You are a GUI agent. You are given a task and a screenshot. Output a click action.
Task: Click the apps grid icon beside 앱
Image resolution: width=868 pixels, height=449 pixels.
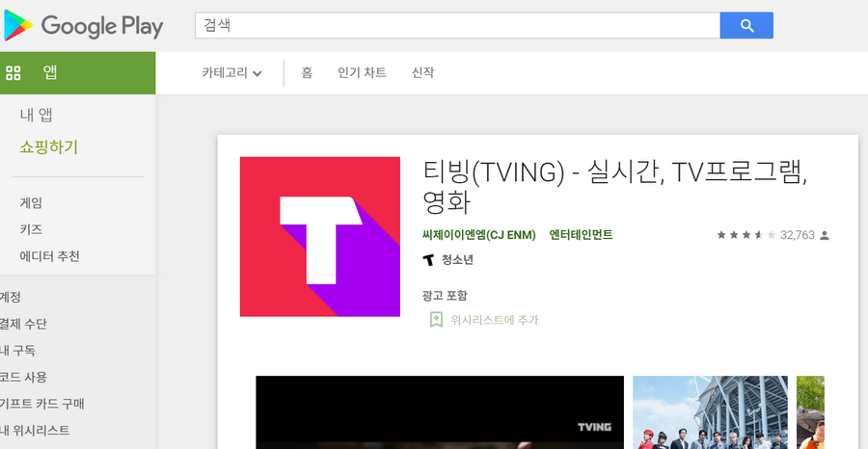(13, 72)
